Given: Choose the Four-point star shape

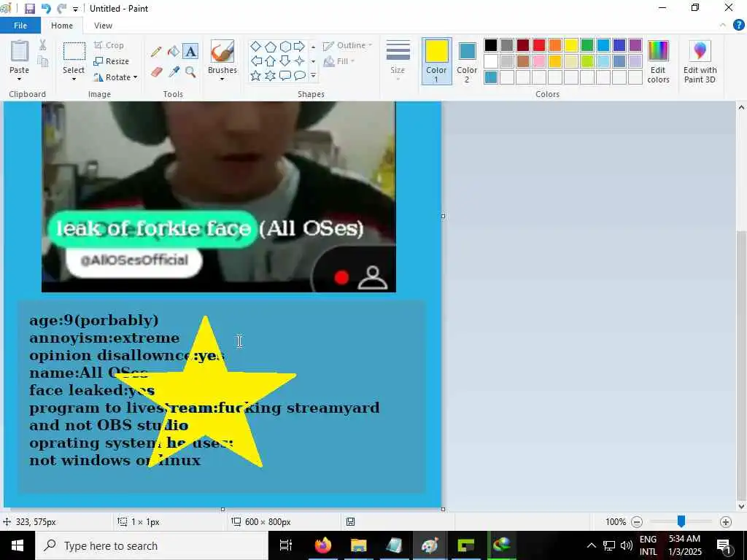Looking at the screenshot, I should [299, 61].
